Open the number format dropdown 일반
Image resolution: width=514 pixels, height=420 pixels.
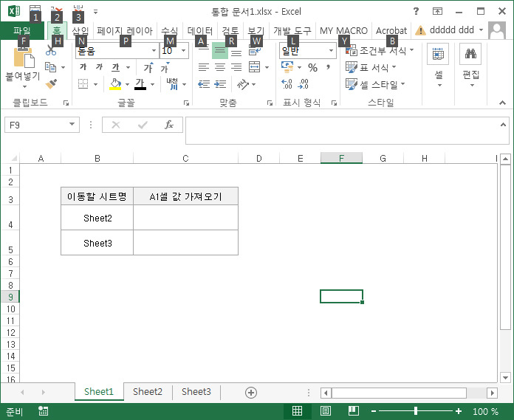click(331, 51)
